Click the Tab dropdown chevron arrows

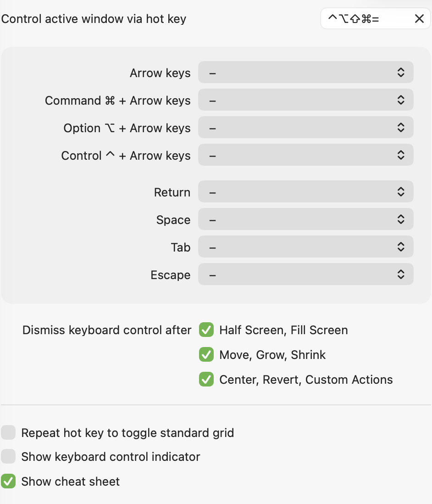pyautogui.click(x=400, y=247)
